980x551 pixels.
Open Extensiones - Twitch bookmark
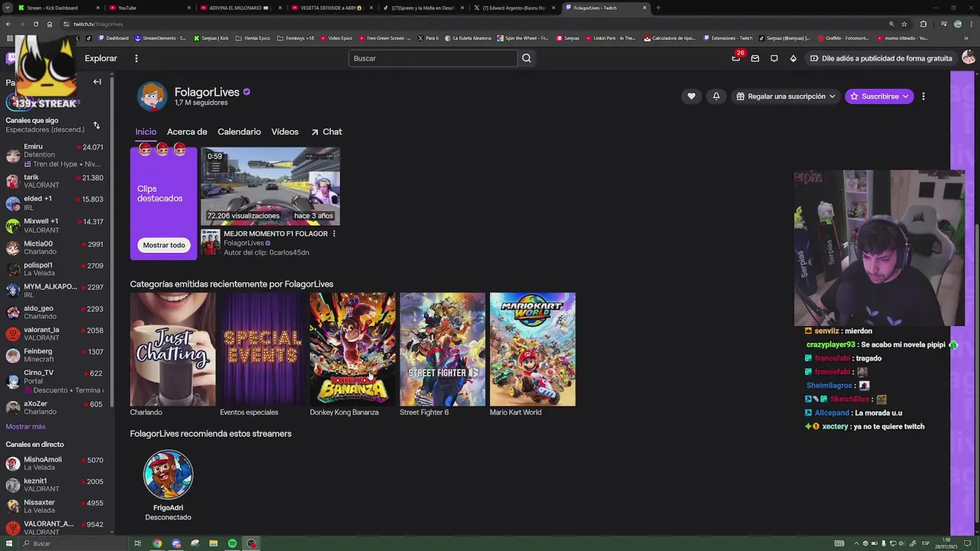pyautogui.click(x=728, y=37)
